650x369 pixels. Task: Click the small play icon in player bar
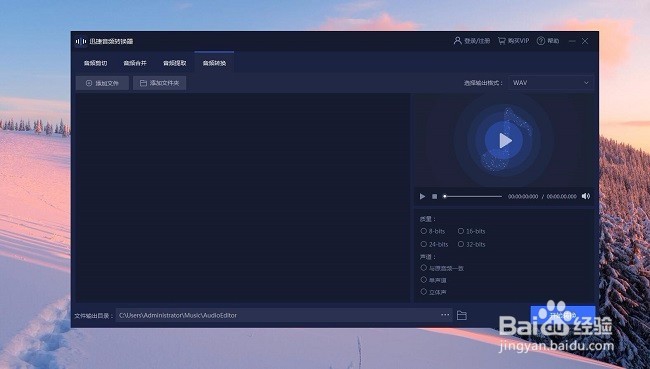click(x=422, y=197)
